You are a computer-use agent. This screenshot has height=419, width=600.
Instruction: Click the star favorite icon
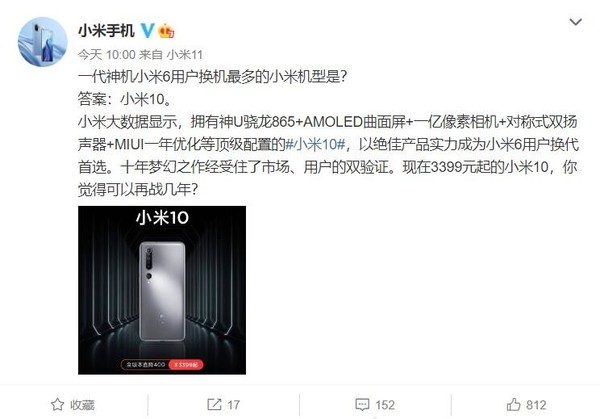pyautogui.click(x=57, y=404)
